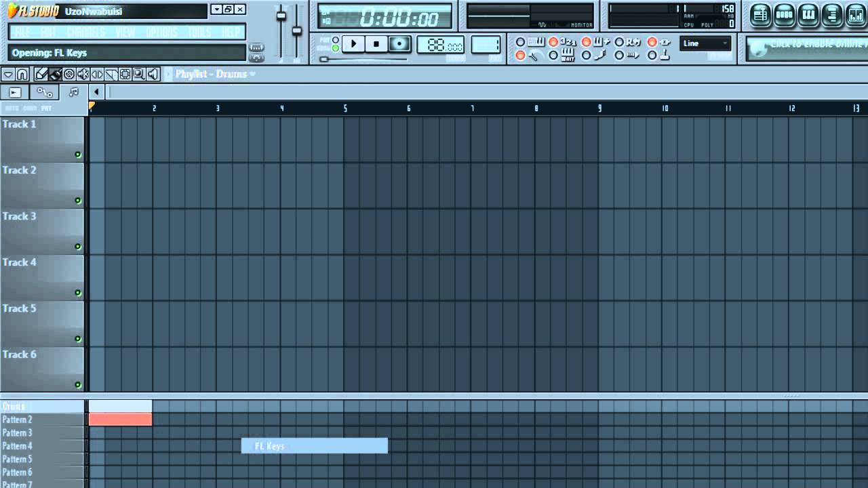Open the playlist window from top-right icons
The height and width of the screenshot is (488, 868).
(x=760, y=14)
